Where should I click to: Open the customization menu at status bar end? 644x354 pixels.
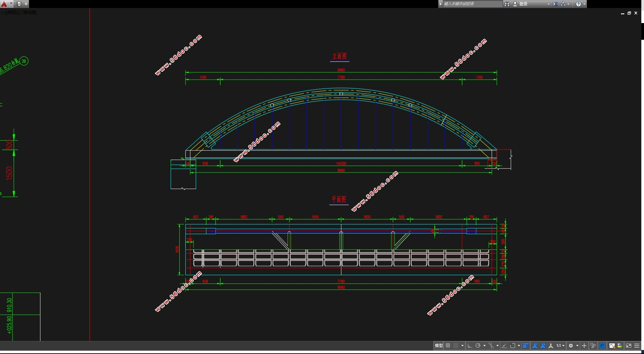coord(637,346)
